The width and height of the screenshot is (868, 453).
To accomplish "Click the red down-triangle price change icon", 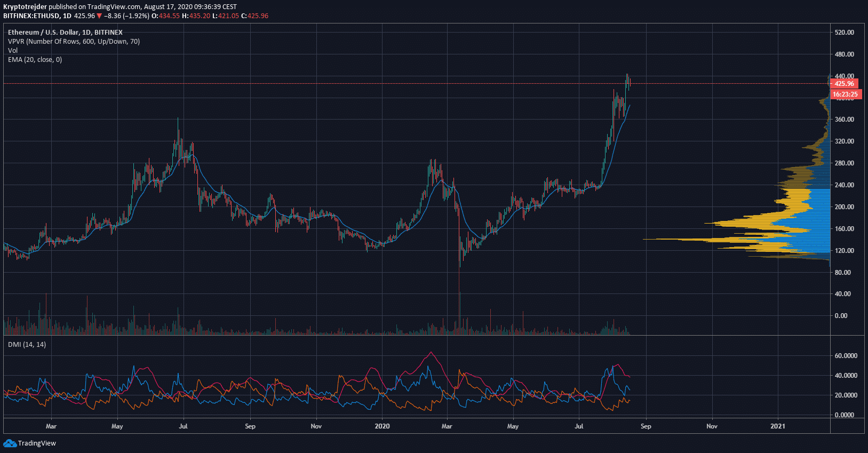I will click(99, 16).
